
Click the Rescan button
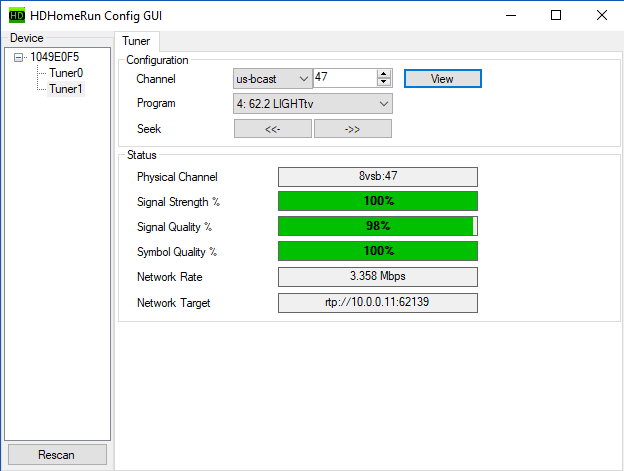(x=57, y=455)
